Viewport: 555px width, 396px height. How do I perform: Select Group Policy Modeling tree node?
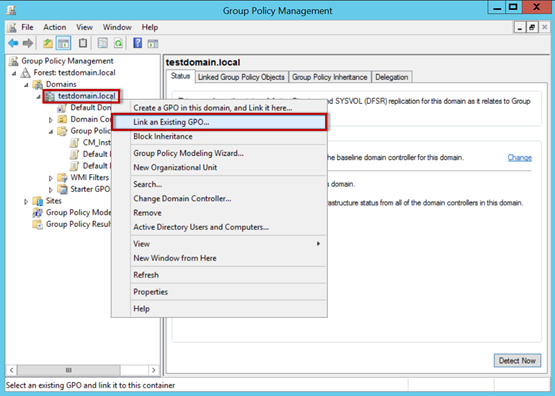[x=78, y=213]
